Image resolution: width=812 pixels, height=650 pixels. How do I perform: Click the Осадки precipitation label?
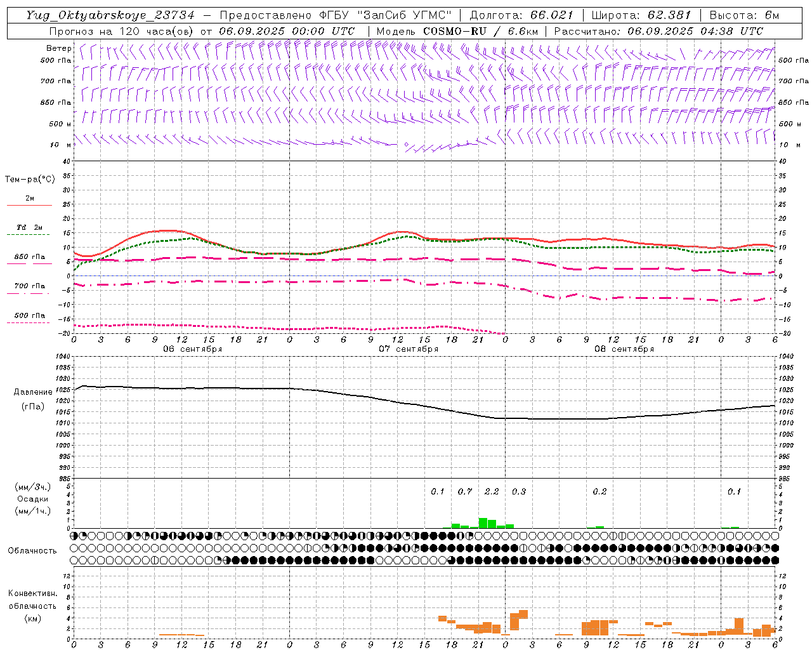[32, 499]
